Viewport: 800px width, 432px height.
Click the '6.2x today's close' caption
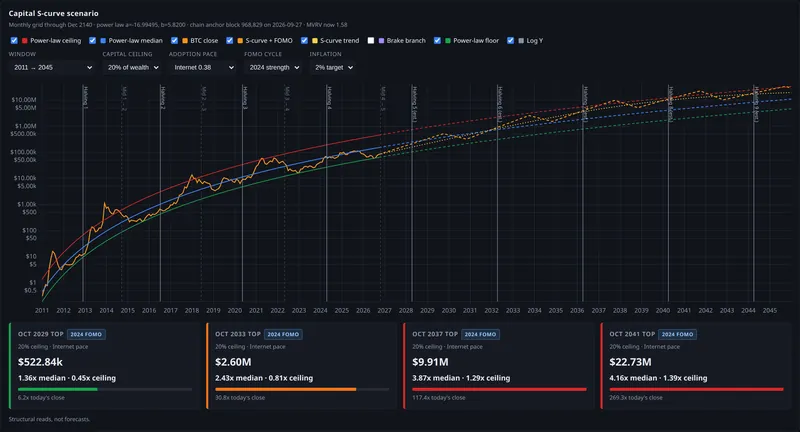(41, 398)
